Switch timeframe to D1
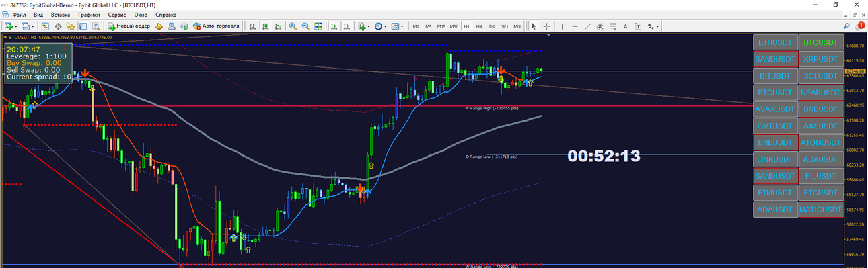 (492, 26)
